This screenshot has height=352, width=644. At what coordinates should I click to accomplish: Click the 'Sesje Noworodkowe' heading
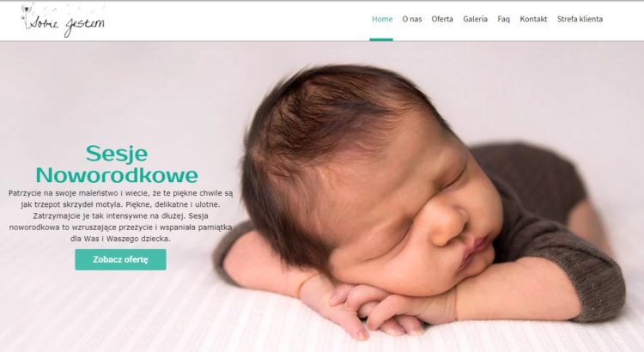[x=117, y=164]
